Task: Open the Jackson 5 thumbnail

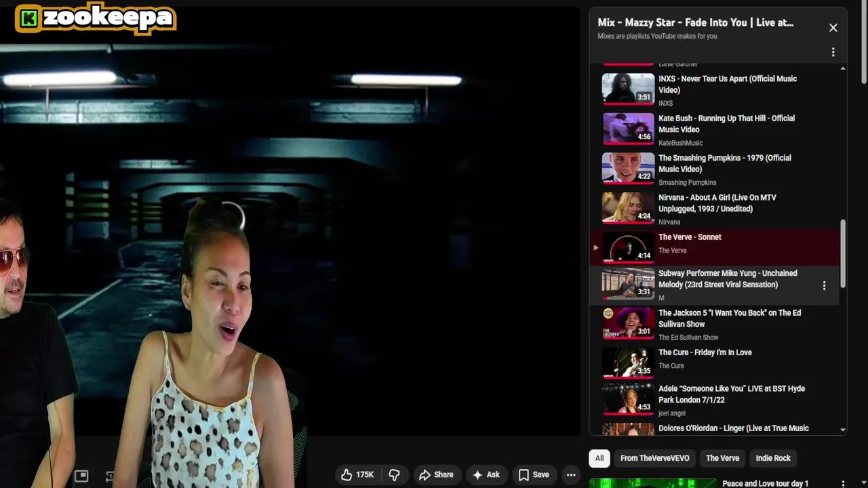Action: [x=628, y=323]
